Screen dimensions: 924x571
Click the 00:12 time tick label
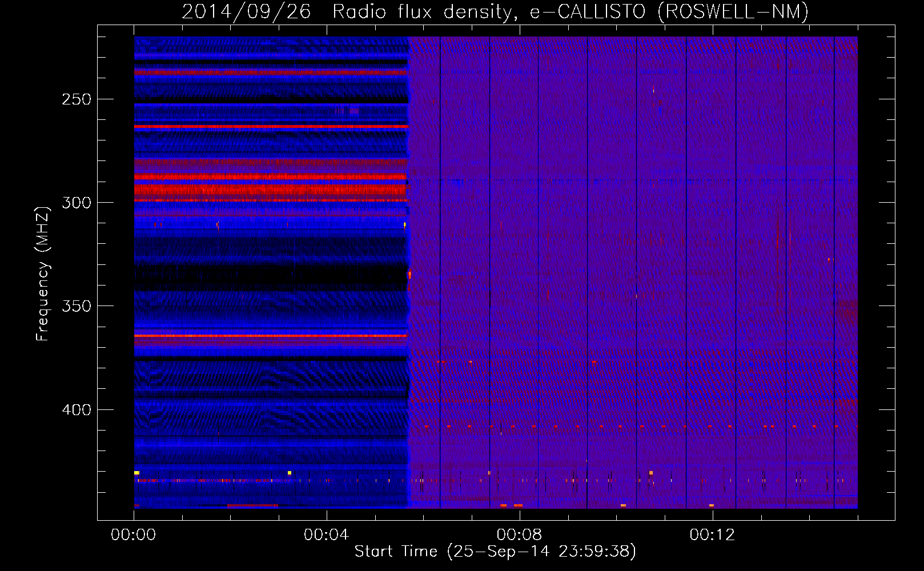(712, 534)
